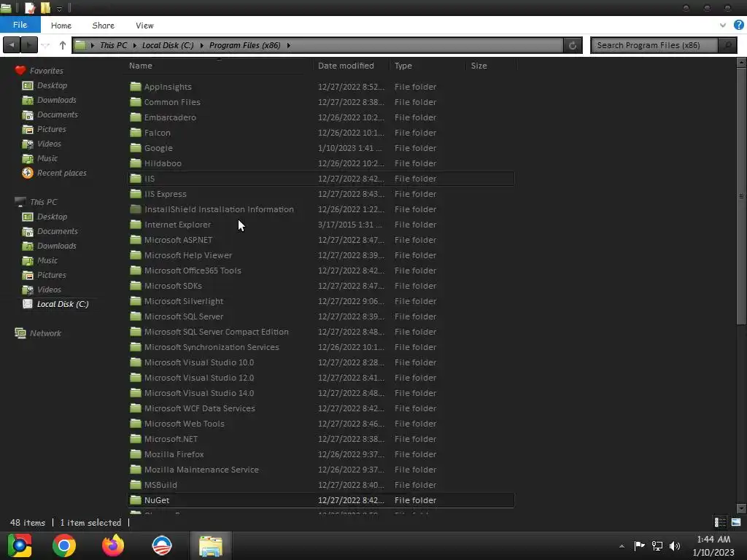Click the AppInsights folder icon
This screenshot has width=747, height=560.
pos(136,87)
